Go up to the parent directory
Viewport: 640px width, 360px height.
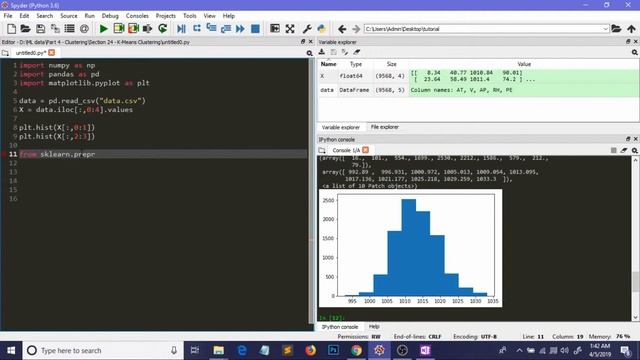pyautogui.click(x=631, y=29)
